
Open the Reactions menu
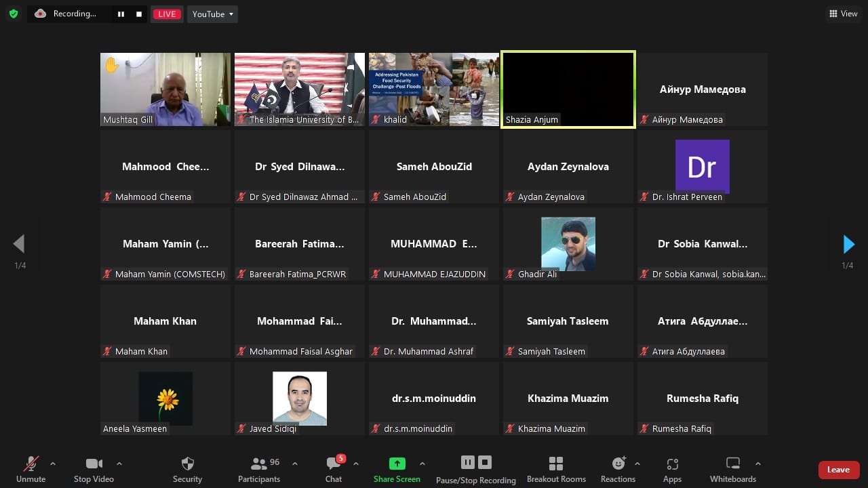(618, 469)
